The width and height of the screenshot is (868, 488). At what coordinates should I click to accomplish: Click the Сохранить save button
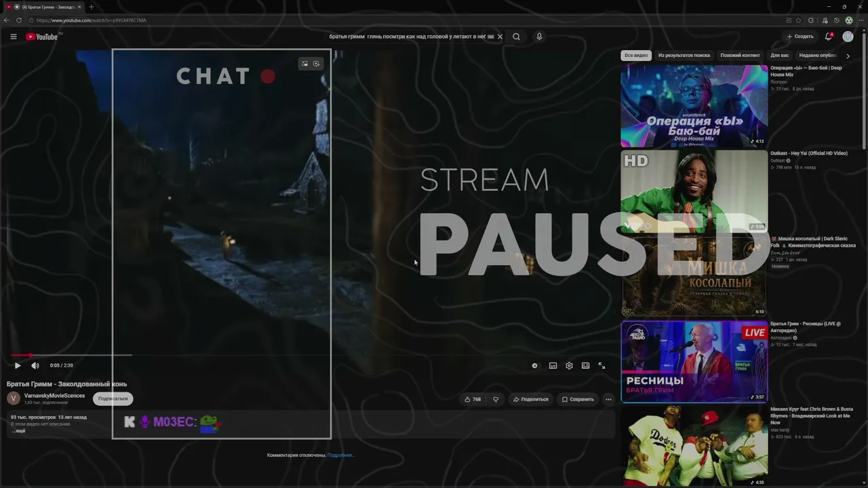[578, 399]
